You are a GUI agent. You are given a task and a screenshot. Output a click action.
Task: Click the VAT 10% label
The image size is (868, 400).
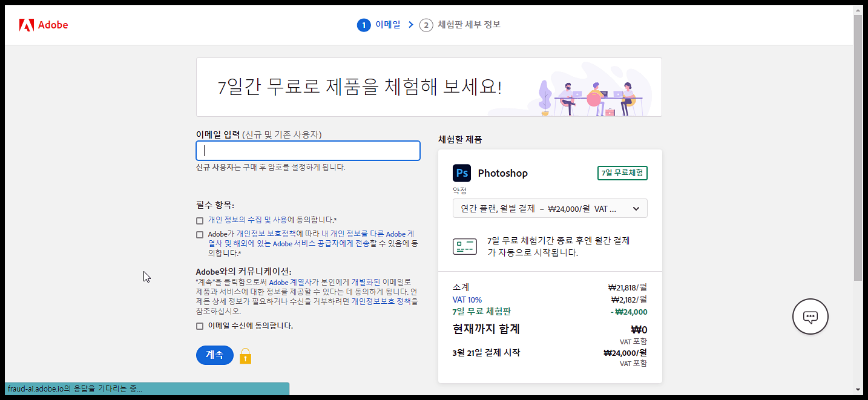(x=467, y=300)
